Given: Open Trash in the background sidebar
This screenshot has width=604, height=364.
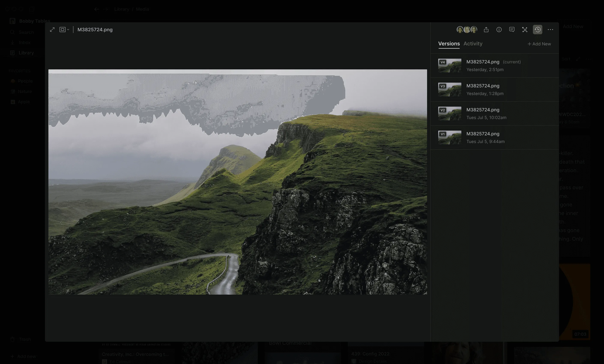Looking at the screenshot, I should [21, 340].
